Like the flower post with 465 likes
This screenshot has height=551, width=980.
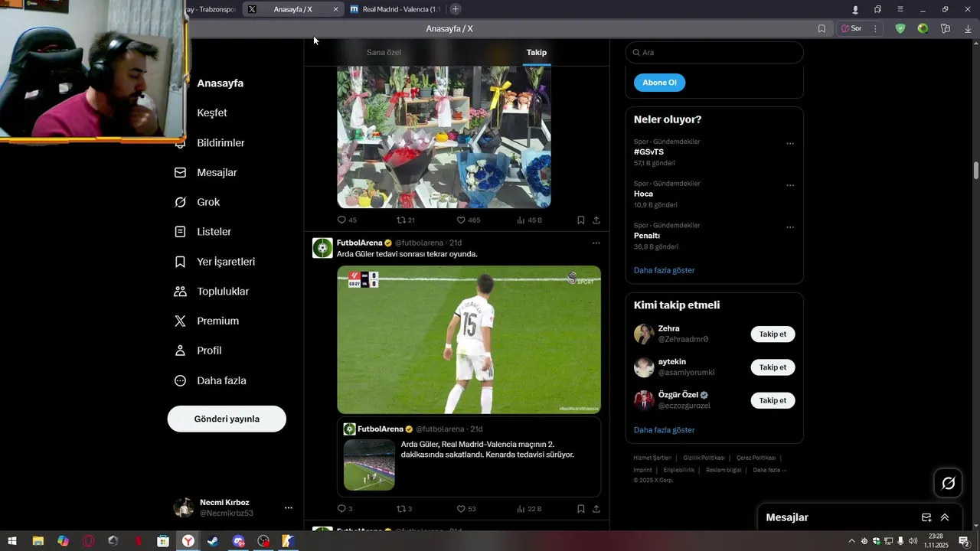point(469,220)
